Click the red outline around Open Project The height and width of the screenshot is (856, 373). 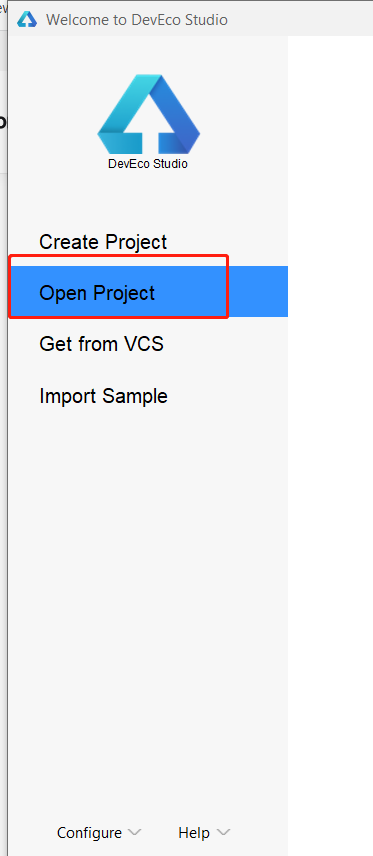click(119, 255)
